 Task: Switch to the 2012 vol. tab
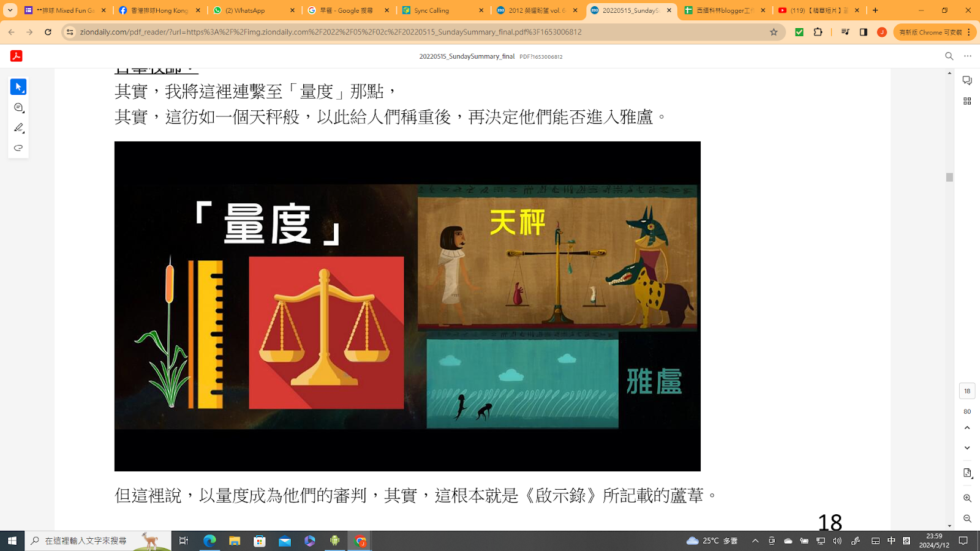pos(537,10)
